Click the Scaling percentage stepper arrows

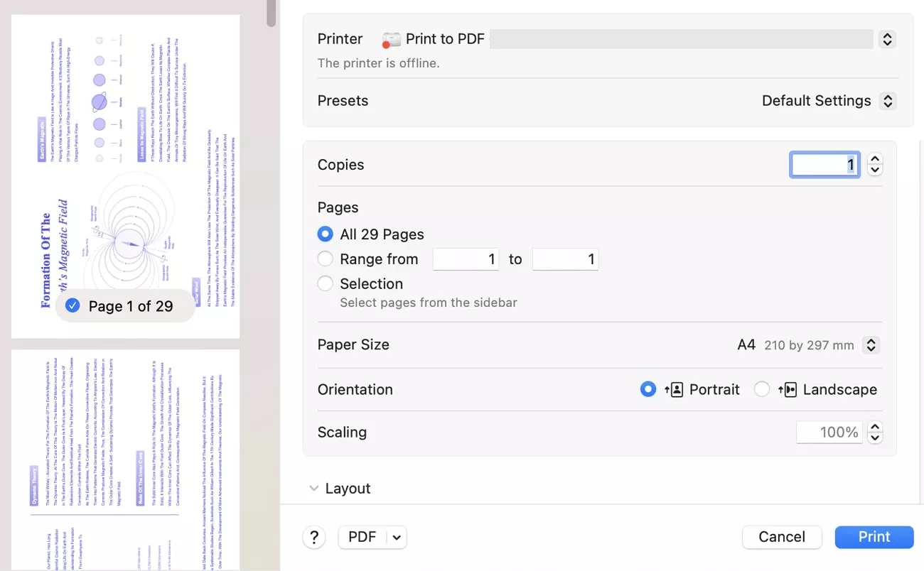876,432
